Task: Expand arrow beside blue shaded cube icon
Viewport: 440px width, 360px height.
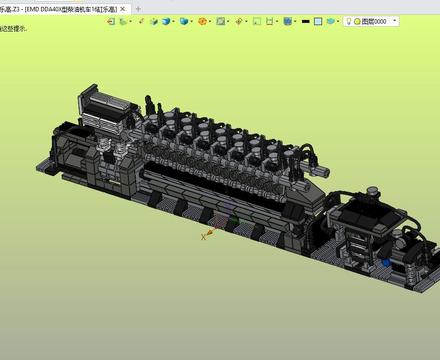Action: click(x=173, y=21)
